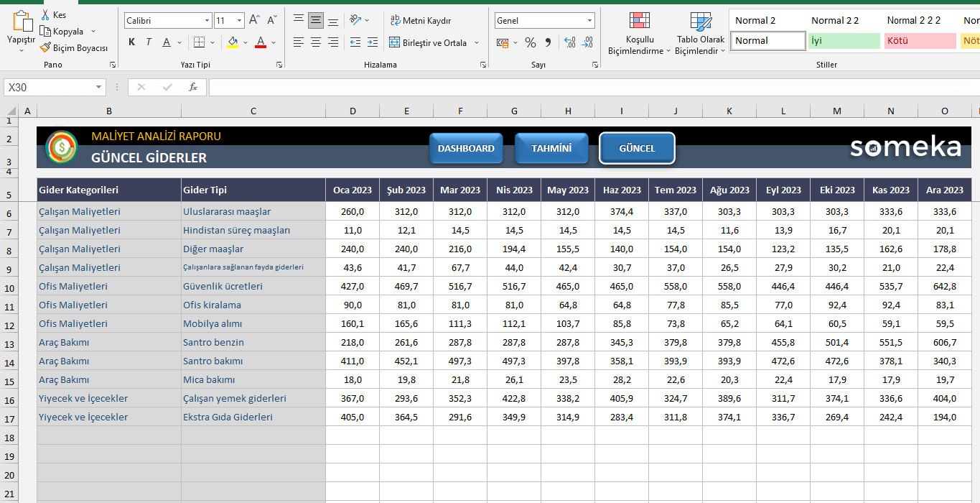This screenshot has width=980, height=503.
Task: Increase indent
Action: point(372,42)
